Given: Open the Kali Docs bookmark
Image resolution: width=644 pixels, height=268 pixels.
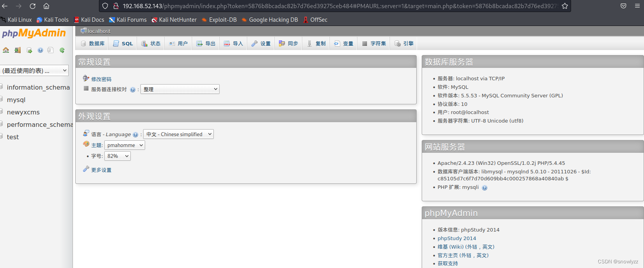Looking at the screenshot, I should pos(89,20).
